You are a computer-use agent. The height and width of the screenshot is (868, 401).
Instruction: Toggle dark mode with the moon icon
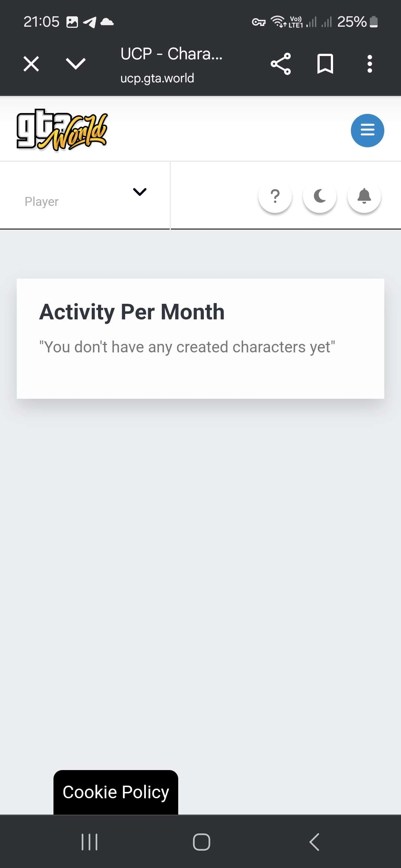[320, 196]
